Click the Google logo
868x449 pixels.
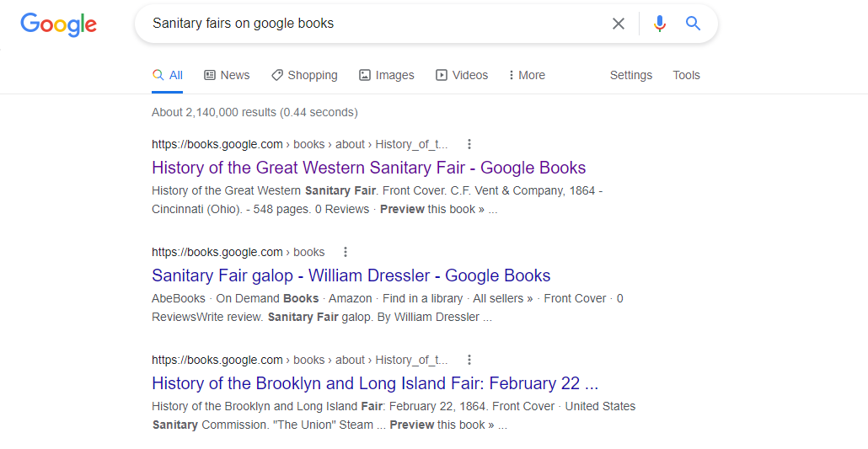pos(59,24)
